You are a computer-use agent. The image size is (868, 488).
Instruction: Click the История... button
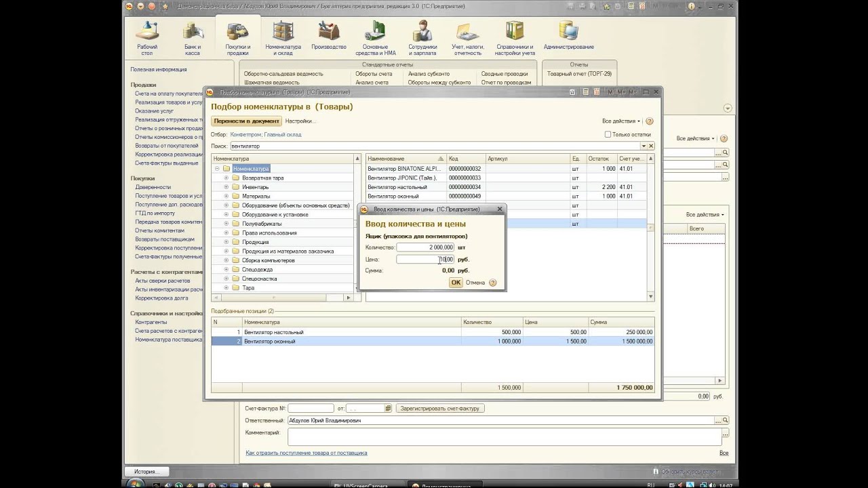pyautogui.click(x=146, y=472)
